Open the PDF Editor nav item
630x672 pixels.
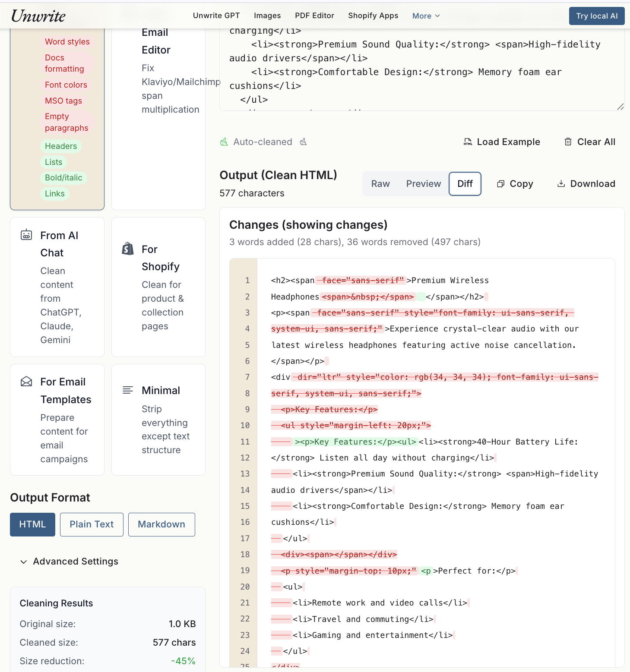[x=314, y=16]
